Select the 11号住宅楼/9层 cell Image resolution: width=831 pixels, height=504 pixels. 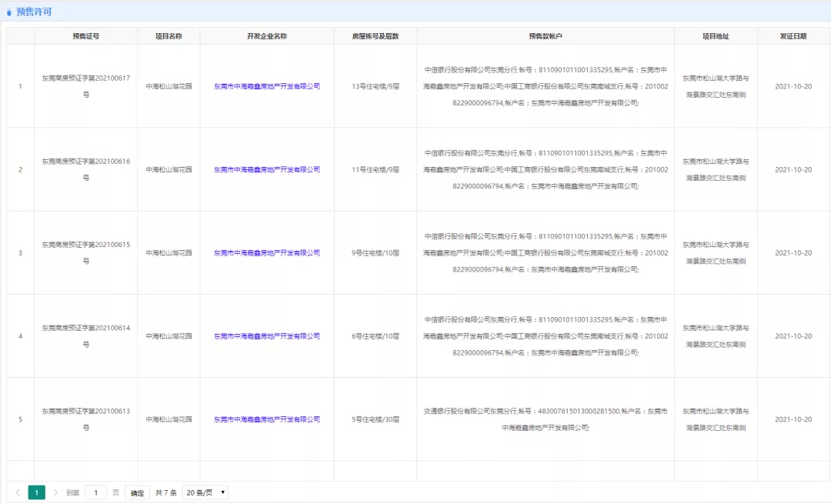pos(375,169)
